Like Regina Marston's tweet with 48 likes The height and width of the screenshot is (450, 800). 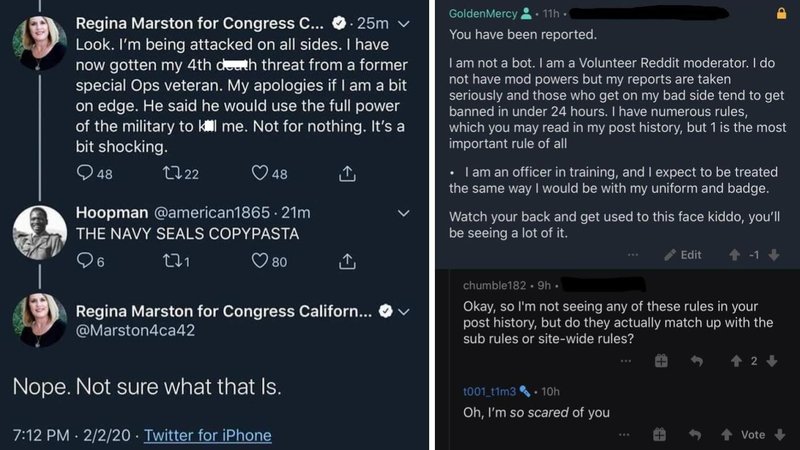tap(260, 174)
